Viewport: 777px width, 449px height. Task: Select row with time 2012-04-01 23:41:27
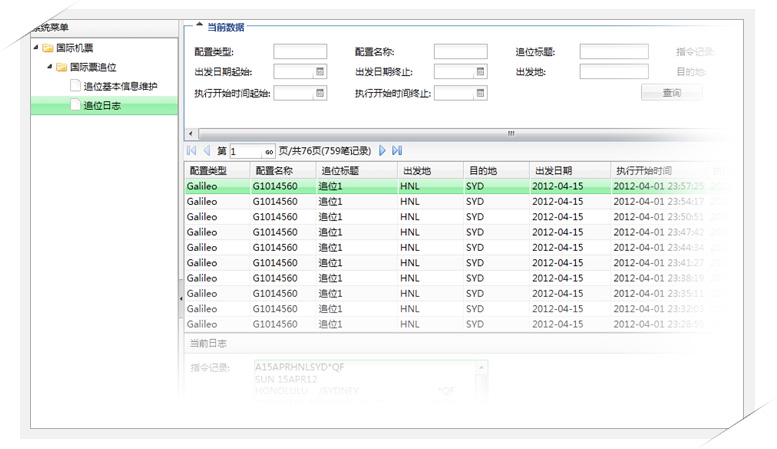458,263
